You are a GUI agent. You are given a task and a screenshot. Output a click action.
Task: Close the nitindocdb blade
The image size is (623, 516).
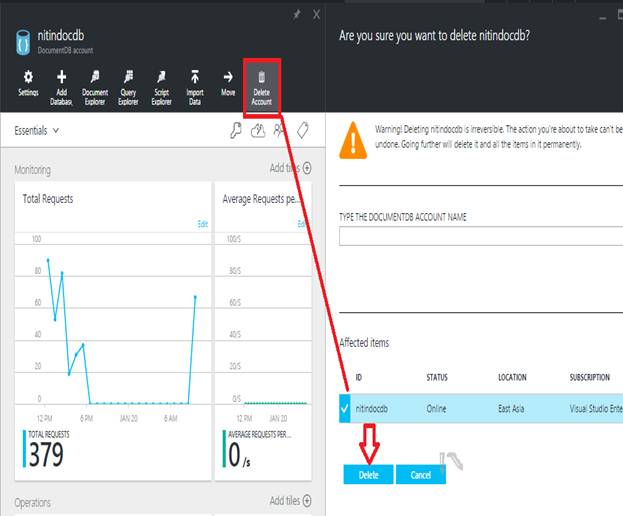[316, 15]
